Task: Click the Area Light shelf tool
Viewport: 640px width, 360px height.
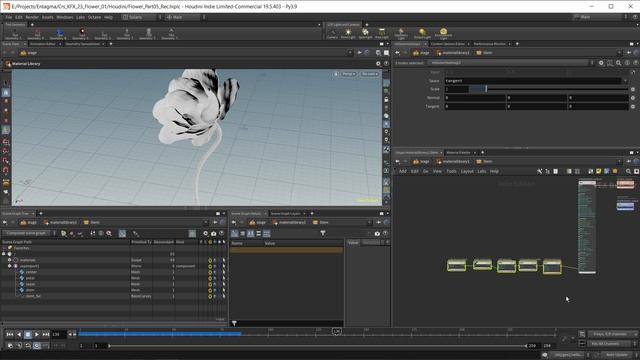Action: point(382,33)
